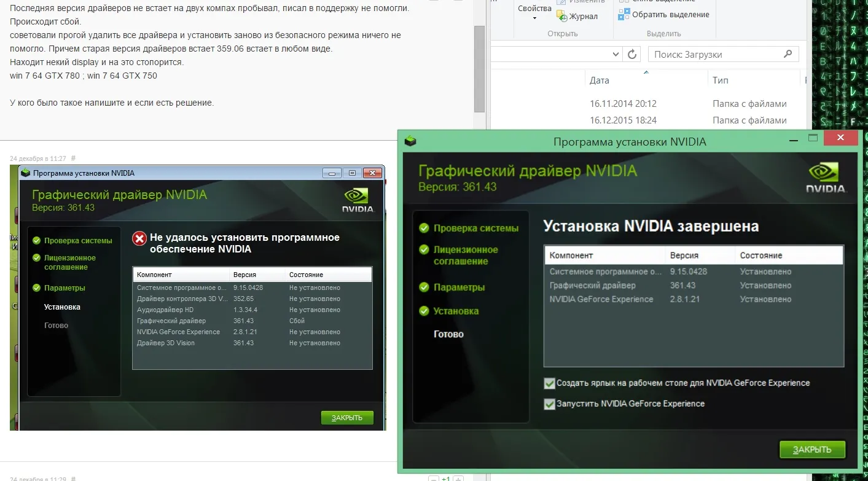Click the NVIDIA logo in the installer

click(825, 178)
